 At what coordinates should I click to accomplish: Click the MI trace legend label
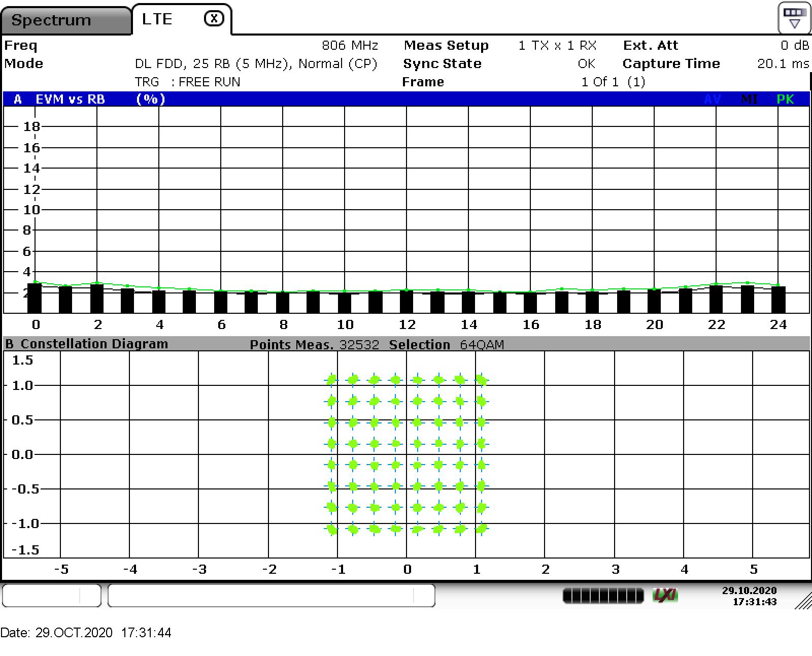(x=749, y=99)
